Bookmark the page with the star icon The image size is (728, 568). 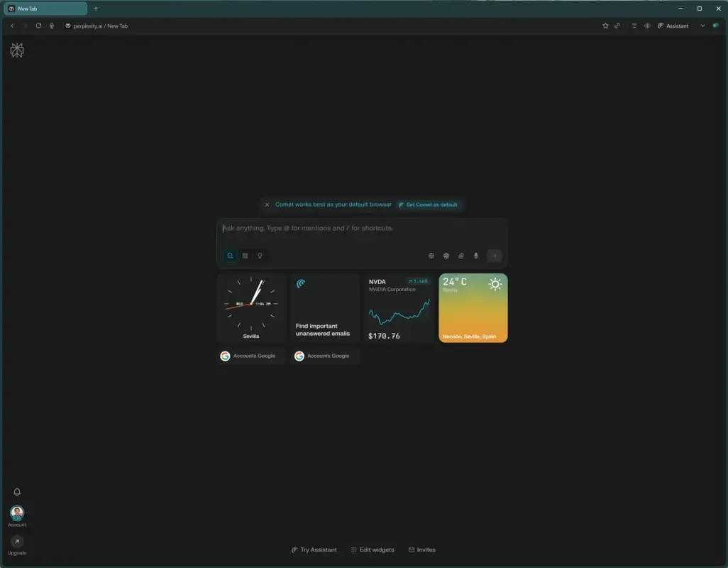[x=605, y=26]
